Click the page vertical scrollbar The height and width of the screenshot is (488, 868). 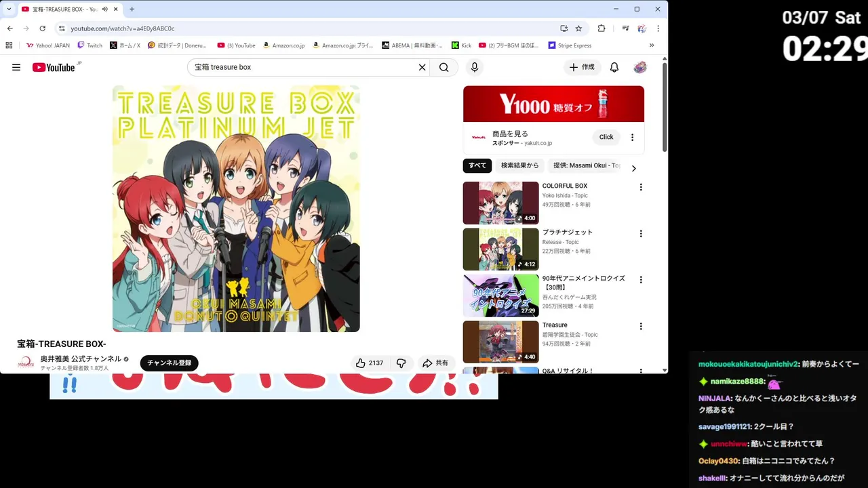[x=665, y=107]
